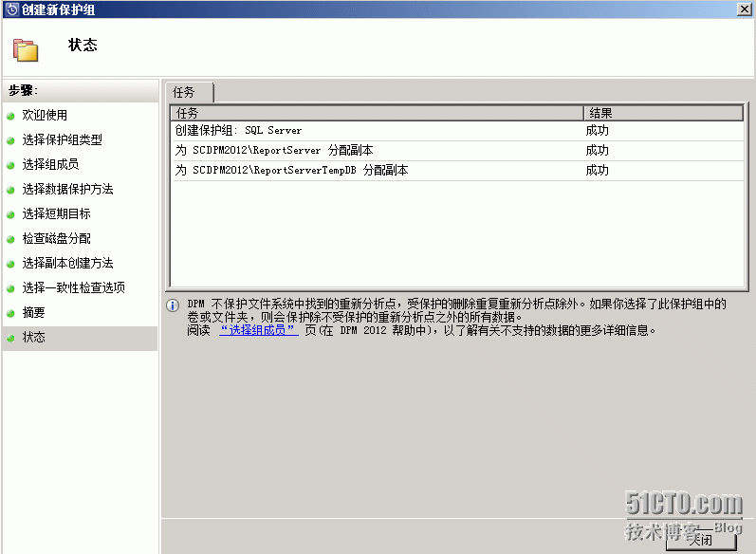Go to the 检查磁盘分配 step

point(56,238)
